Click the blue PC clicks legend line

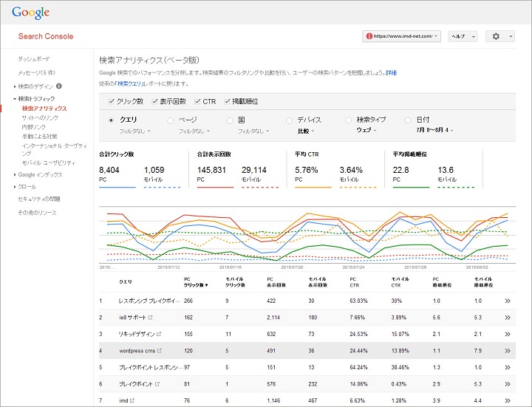[x=117, y=187]
